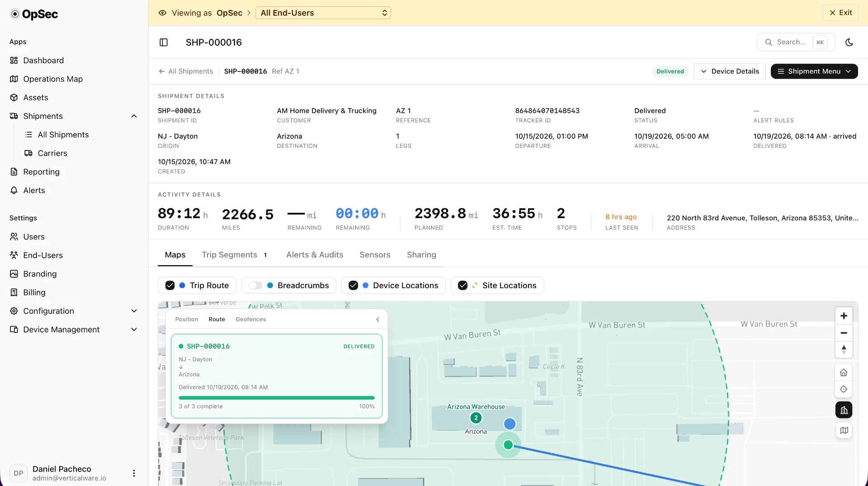The image size is (868, 486).
Task: Select the Sensors tab
Action: 375,255
